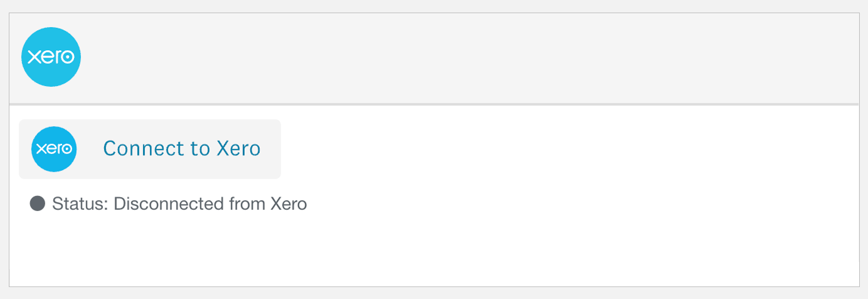Click the grey status indicator dot
The width and height of the screenshot is (868, 299).
click(38, 204)
